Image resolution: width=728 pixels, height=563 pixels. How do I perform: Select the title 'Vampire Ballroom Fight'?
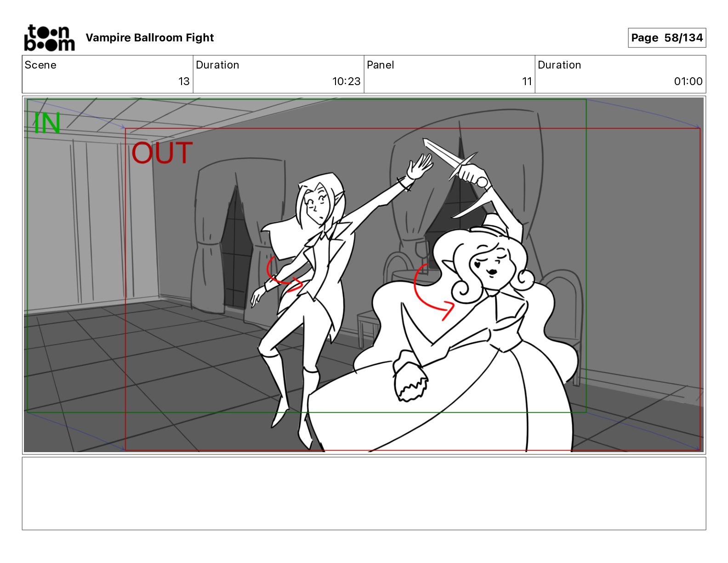click(x=150, y=38)
